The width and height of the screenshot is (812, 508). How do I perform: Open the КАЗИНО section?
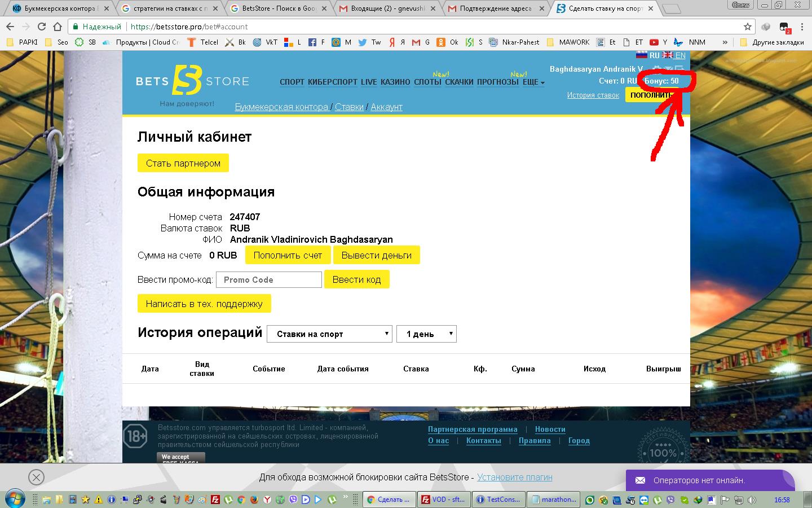click(395, 82)
